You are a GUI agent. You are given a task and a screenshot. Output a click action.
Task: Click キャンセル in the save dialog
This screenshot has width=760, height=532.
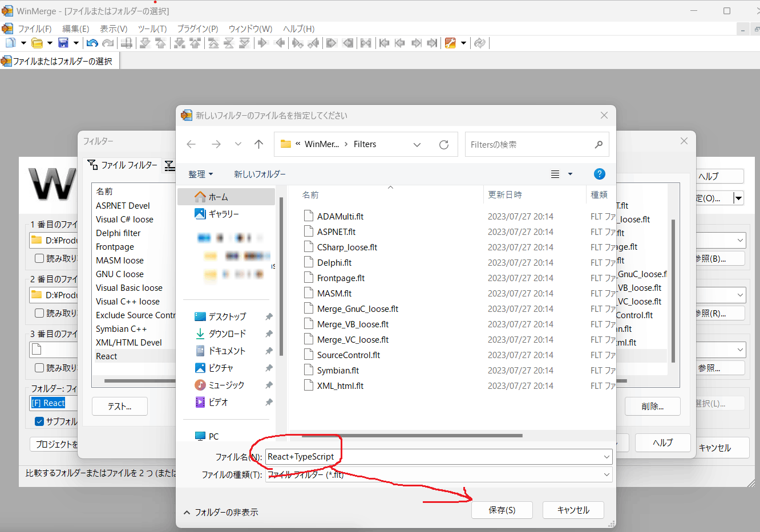pyautogui.click(x=573, y=510)
